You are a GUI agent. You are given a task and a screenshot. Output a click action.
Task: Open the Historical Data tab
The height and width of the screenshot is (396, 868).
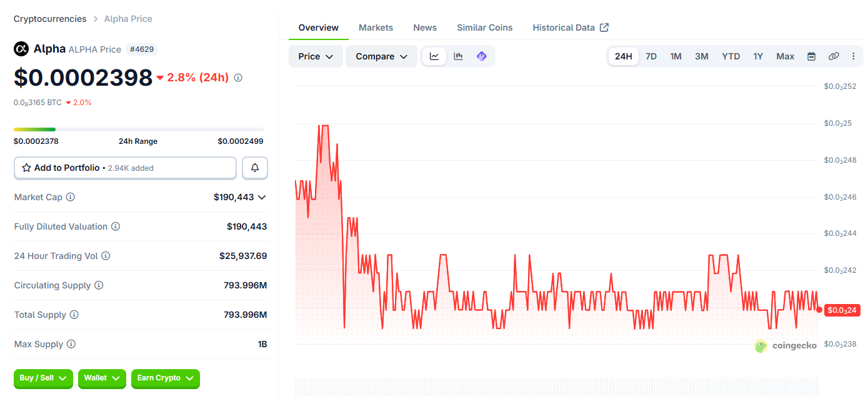571,28
